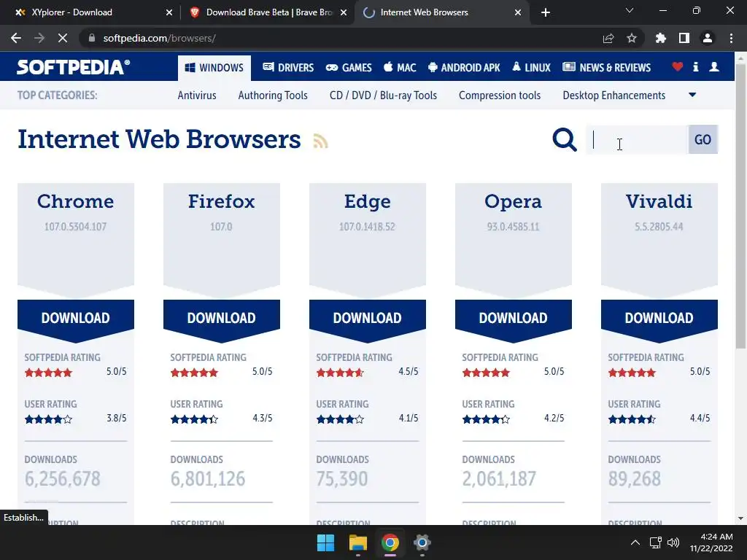Download Firefox with its DOWNLOAD button
The image size is (747, 560).
222,318
